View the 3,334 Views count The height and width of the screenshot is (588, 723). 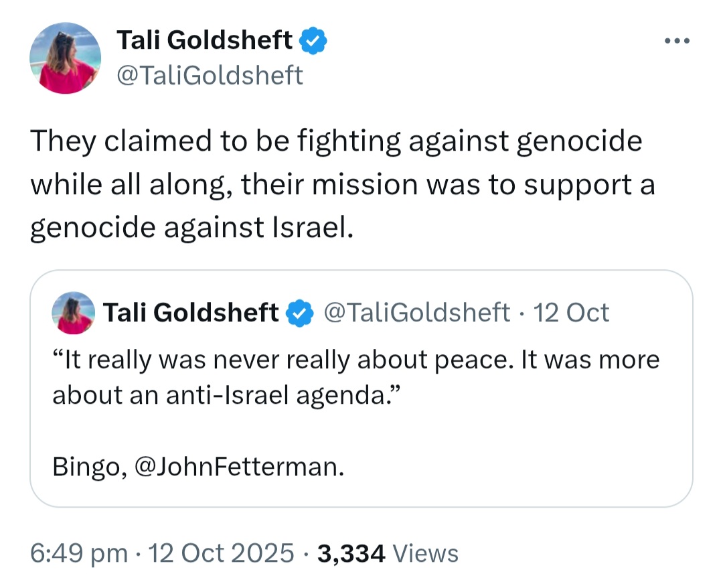pos(388,553)
